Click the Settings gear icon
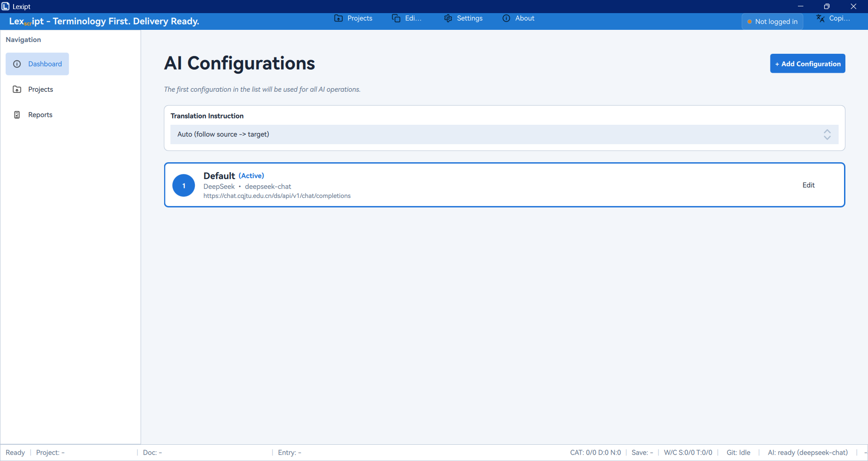Image resolution: width=868 pixels, height=461 pixels. [x=448, y=19]
